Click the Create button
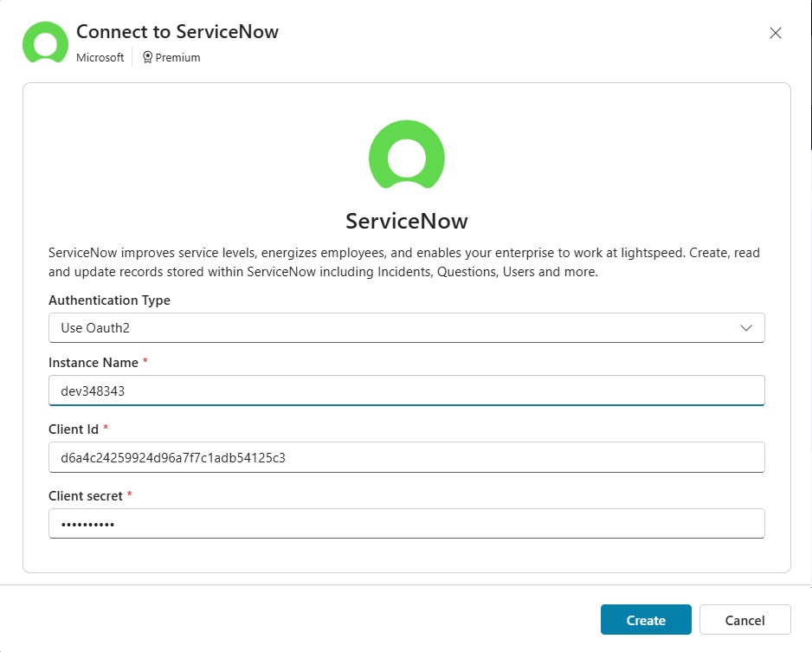Viewport: 812px width, 652px height. coord(646,620)
